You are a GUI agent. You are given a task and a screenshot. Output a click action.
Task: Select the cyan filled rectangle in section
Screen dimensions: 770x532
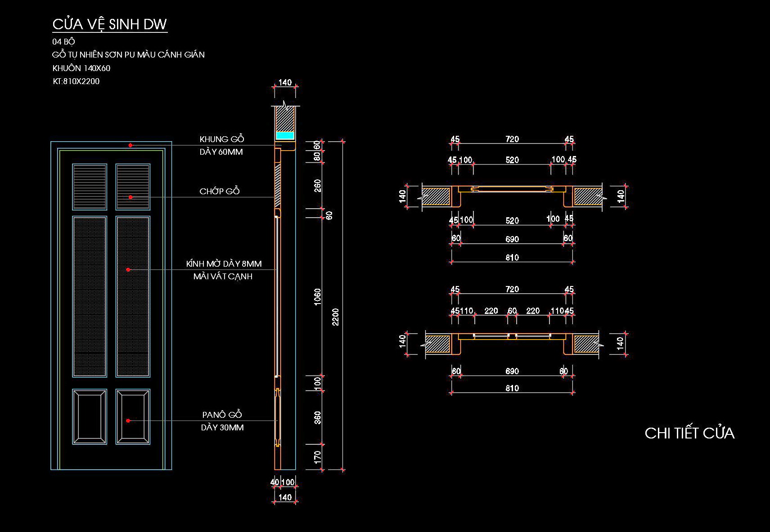(x=285, y=135)
